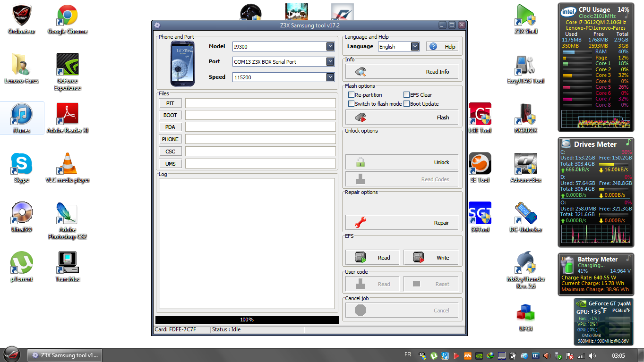644x362 pixels.
Task: Click the Read Info button
Action: coord(402,72)
